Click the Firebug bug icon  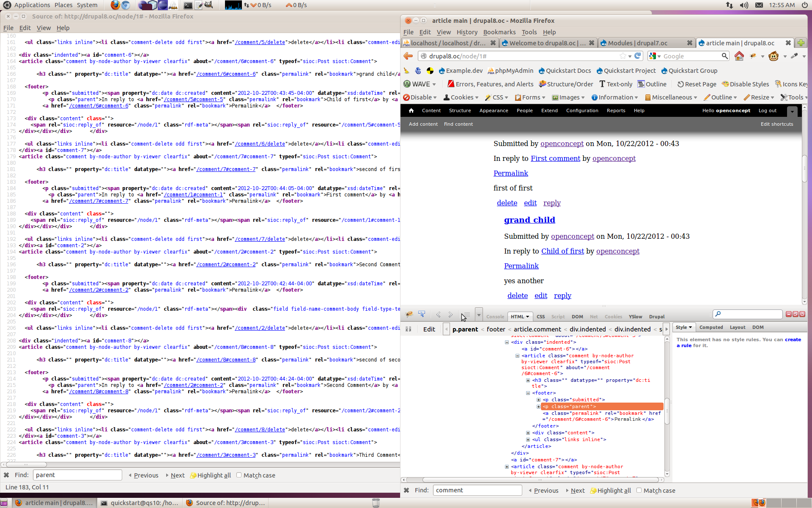[x=409, y=315]
